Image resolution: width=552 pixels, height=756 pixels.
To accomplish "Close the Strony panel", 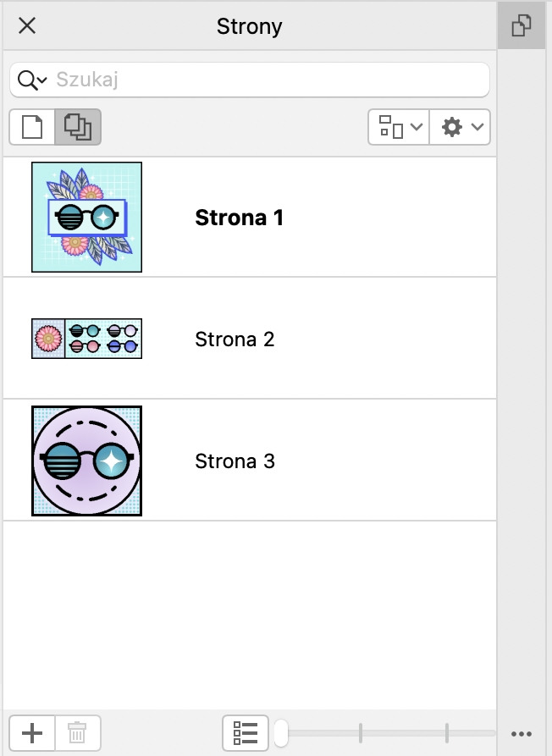I will tap(27, 25).
